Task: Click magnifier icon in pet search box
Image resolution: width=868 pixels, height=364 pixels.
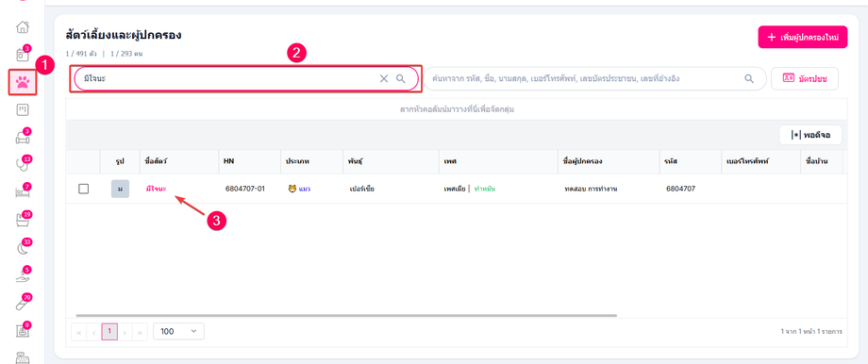Action: [401, 78]
